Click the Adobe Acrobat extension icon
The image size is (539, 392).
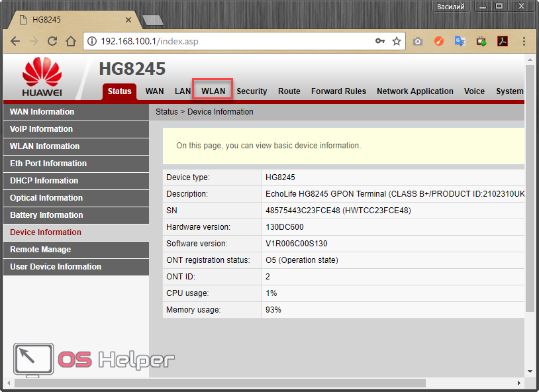[x=503, y=41]
